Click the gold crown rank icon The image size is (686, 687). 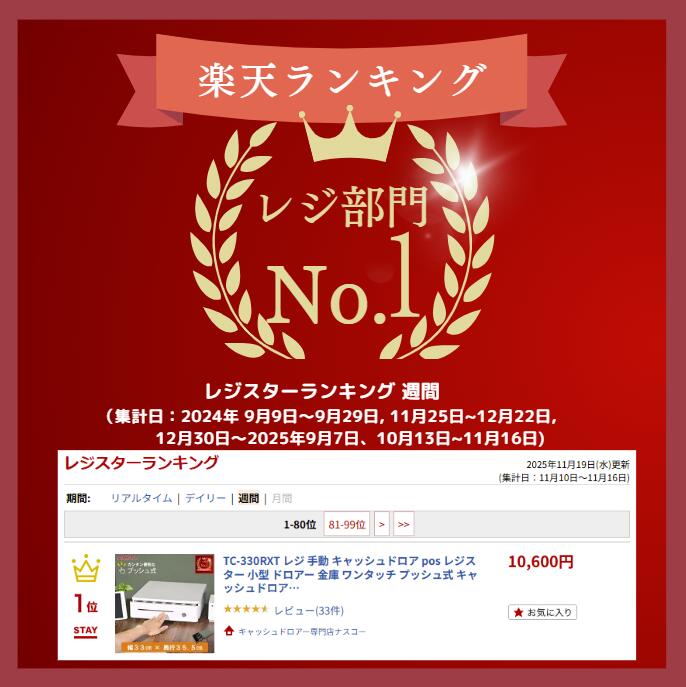[86, 568]
